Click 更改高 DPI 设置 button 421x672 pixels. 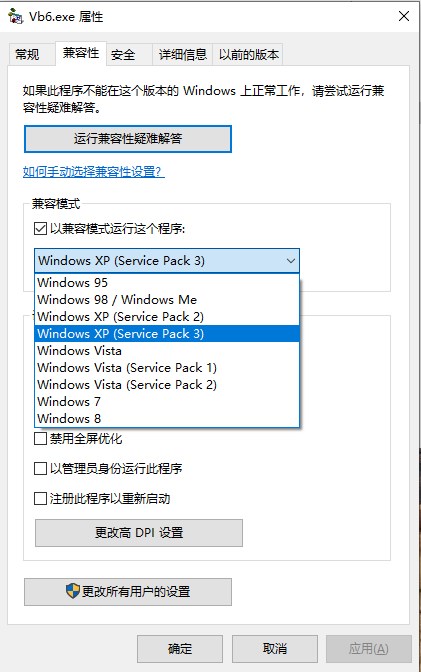[x=139, y=533]
